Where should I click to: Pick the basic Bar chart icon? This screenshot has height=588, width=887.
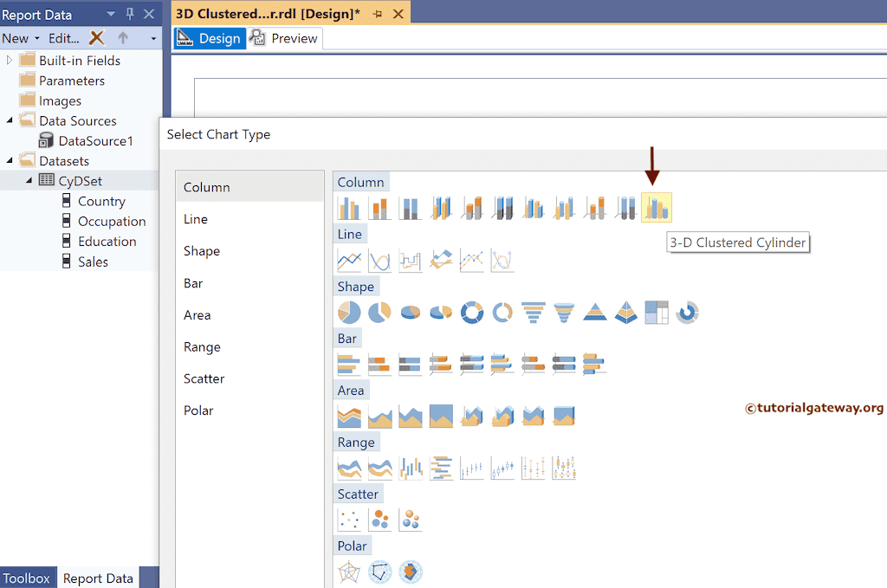349,364
